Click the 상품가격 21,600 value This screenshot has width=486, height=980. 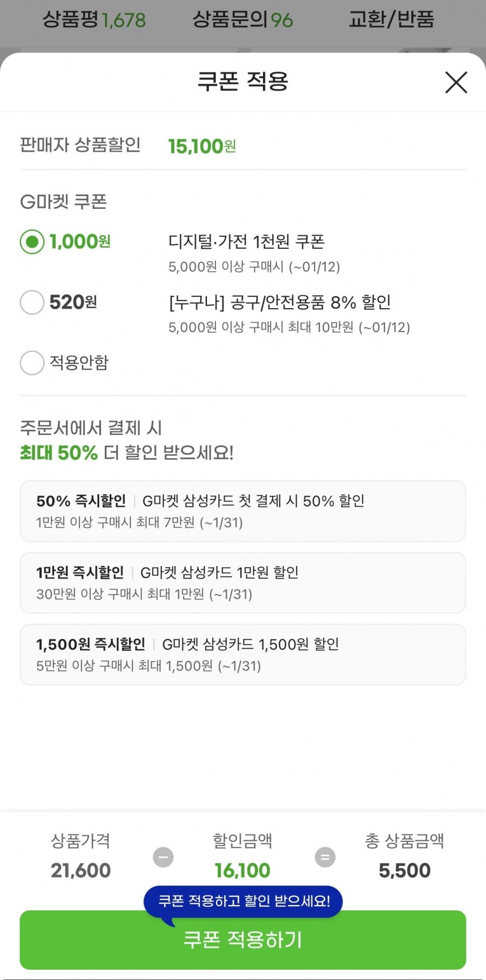point(80,870)
